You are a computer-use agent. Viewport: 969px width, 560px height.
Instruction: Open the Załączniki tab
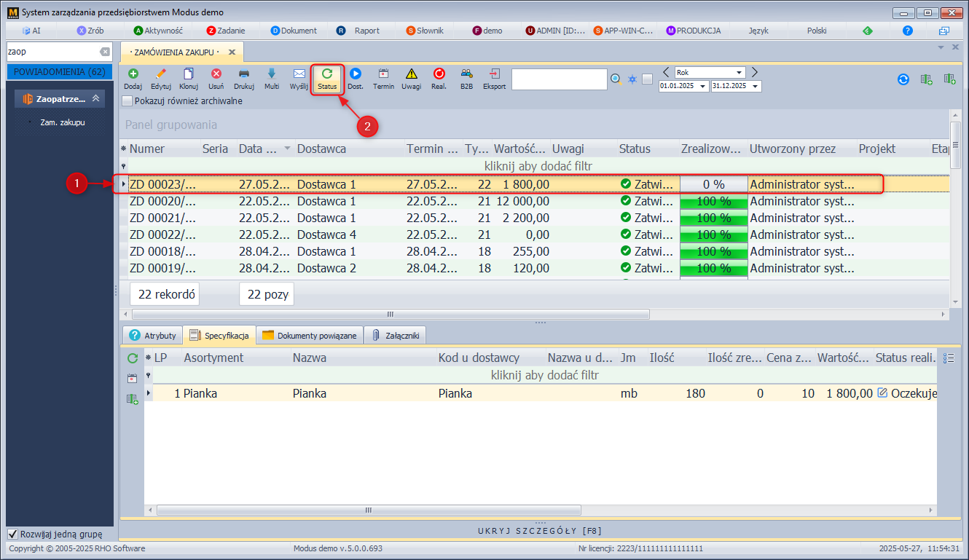pyautogui.click(x=395, y=336)
